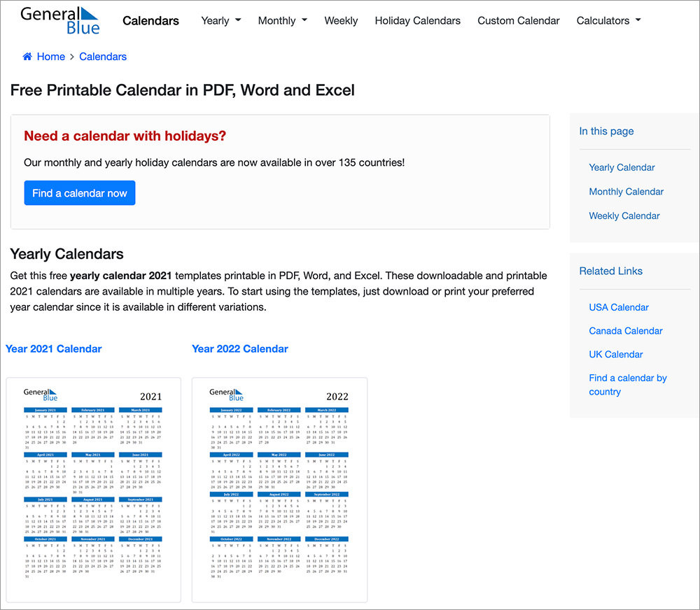Click Monthly Calendar under In this page
Image resolution: width=700 pixels, height=610 pixels.
tap(626, 191)
